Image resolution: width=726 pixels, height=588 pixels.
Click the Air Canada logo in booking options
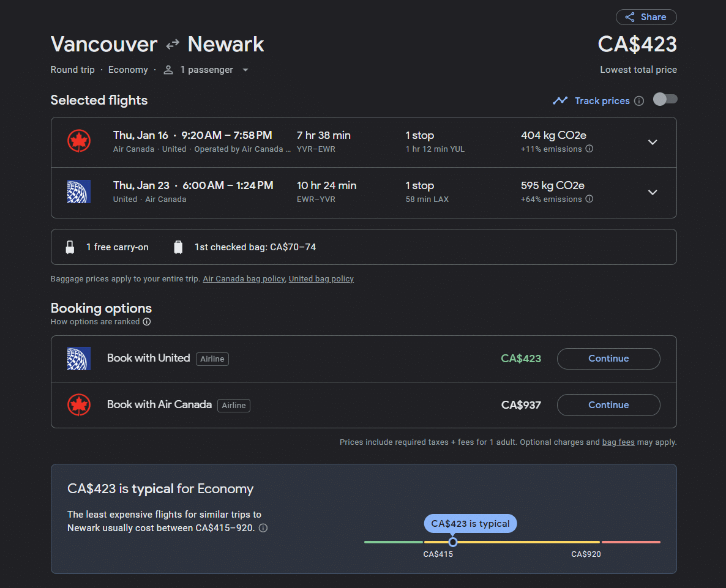[79, 405]
